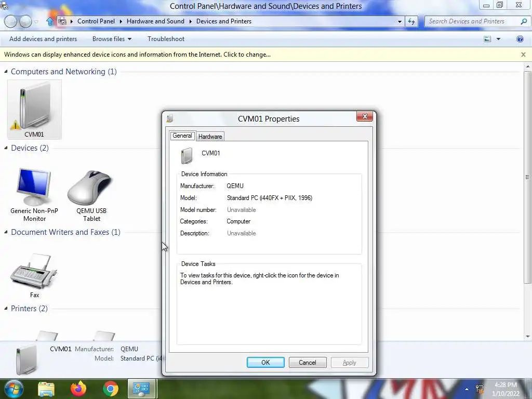
Task: Click Add devices and printers
Action: pyautogui.click(x=43, y=39)
